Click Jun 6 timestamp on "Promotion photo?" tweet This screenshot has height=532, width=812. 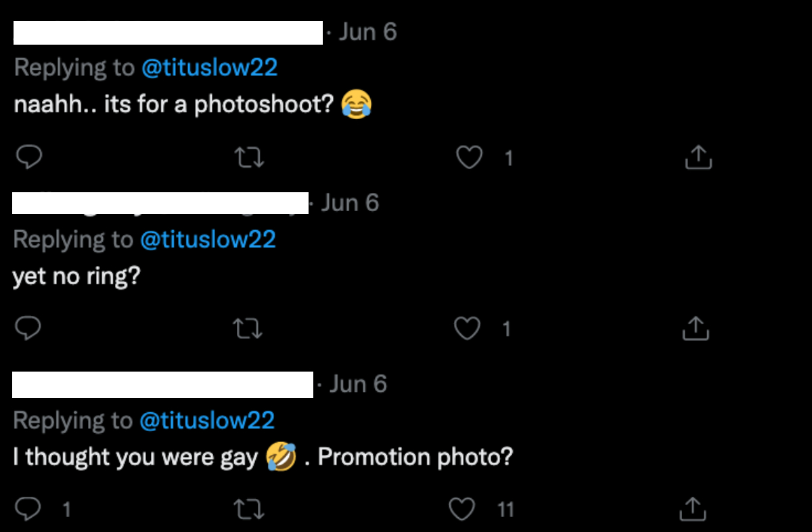[358, 384]
